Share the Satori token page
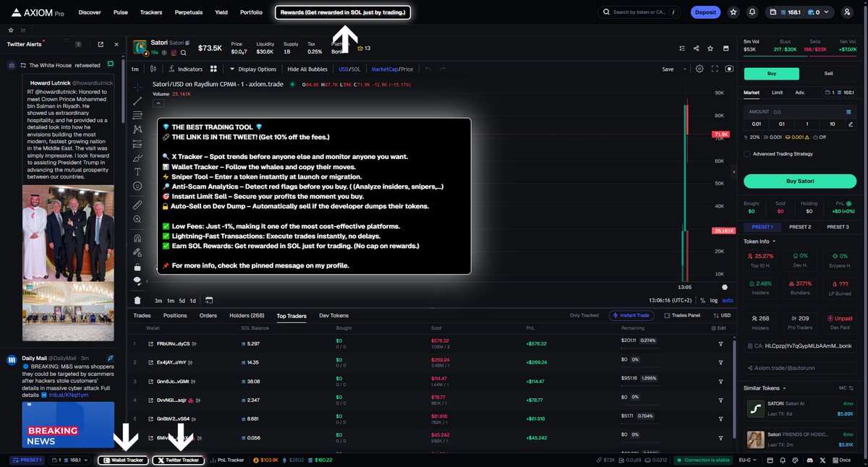Screen dimensions: 868x467 (696, 48)
